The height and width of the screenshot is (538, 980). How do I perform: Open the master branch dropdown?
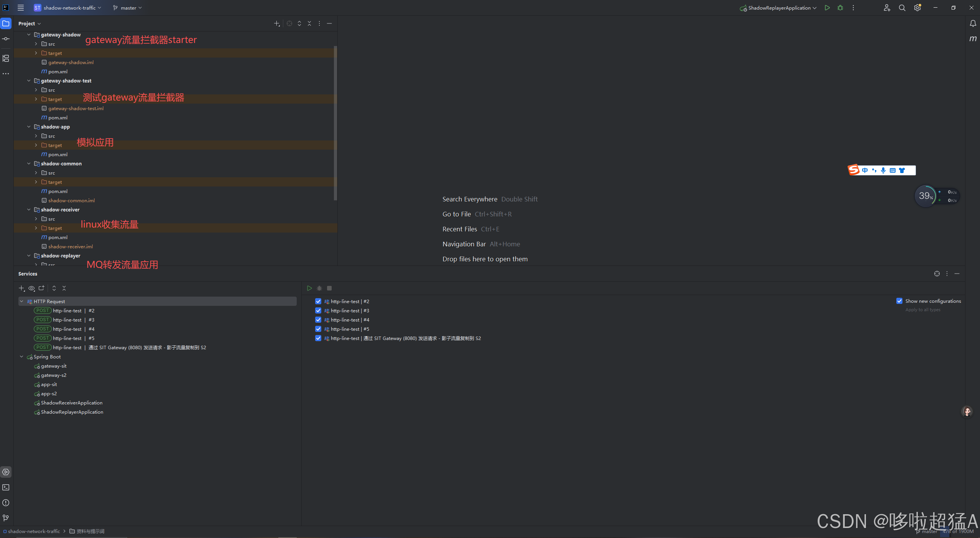click(128, 8)
